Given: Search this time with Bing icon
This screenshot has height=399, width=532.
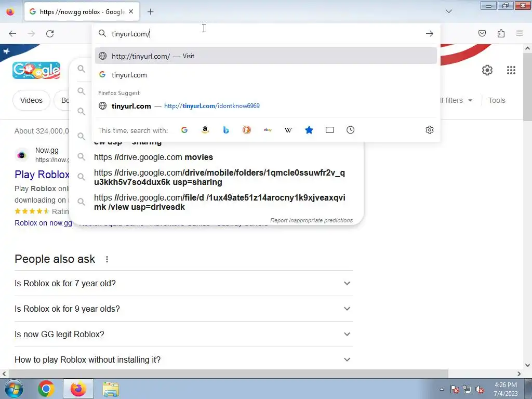Looking at the screenshot, I should [226, 130].
